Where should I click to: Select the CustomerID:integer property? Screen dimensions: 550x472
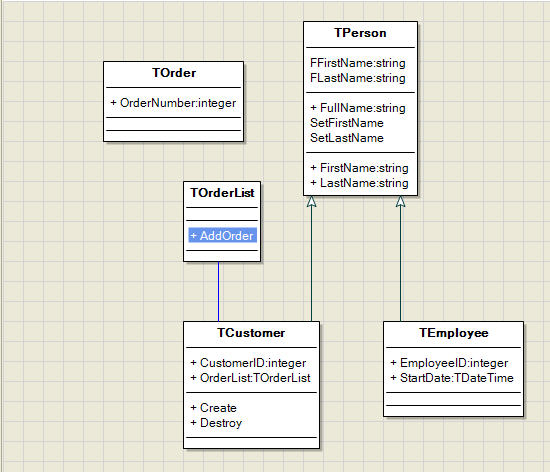click(x=248, y=363)
